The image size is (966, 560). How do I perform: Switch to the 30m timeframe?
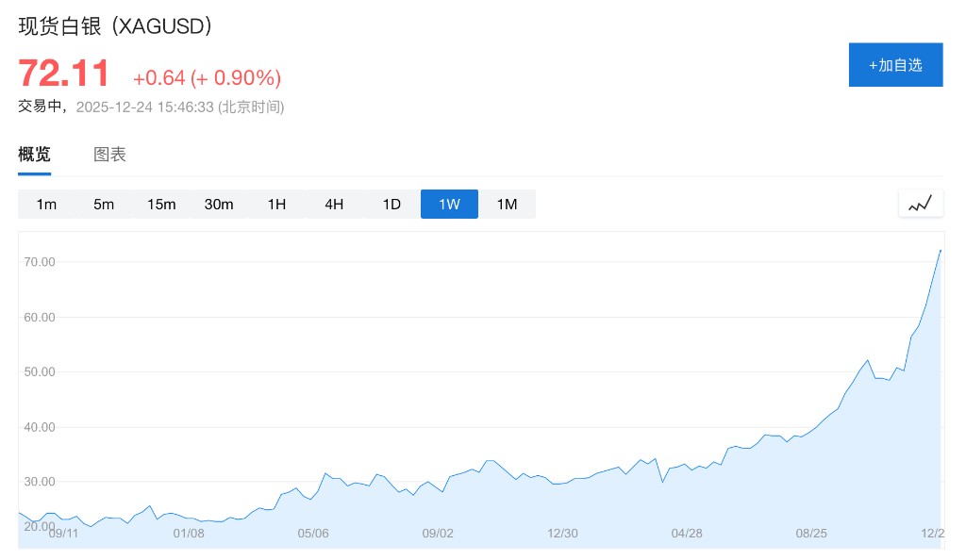coord(219,205)
